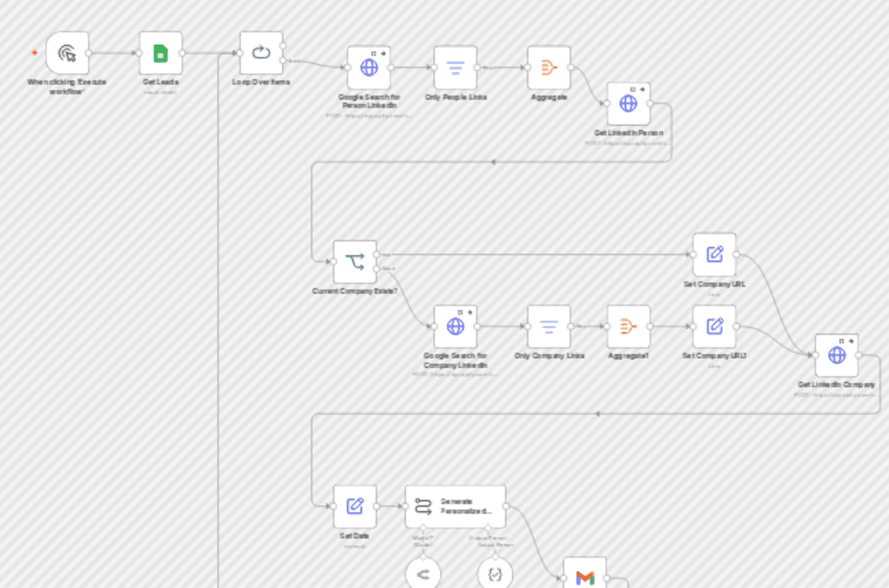Open the Aggregate1 node
Screen dimensions: 889x588
[629, 327]
